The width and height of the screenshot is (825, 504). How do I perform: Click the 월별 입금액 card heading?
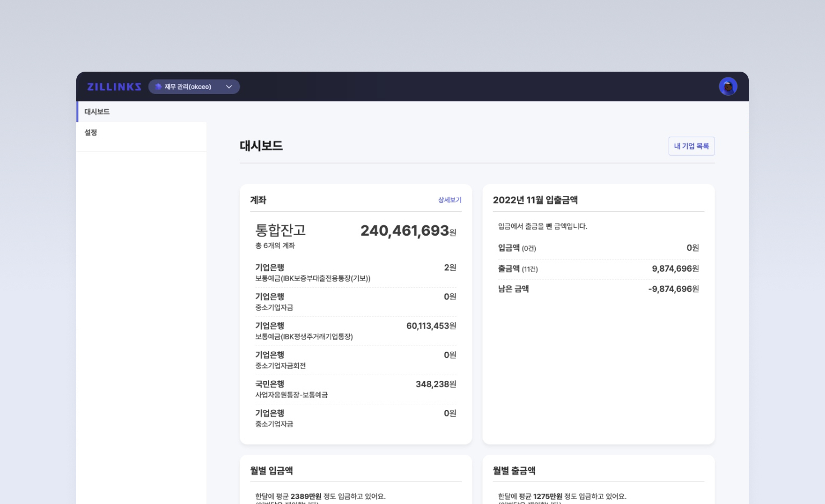tap(271, 470)
